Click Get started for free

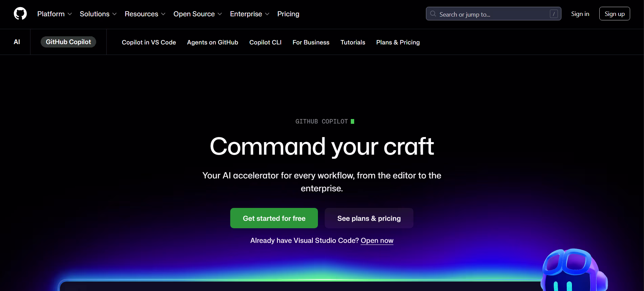tap(274, 218)
